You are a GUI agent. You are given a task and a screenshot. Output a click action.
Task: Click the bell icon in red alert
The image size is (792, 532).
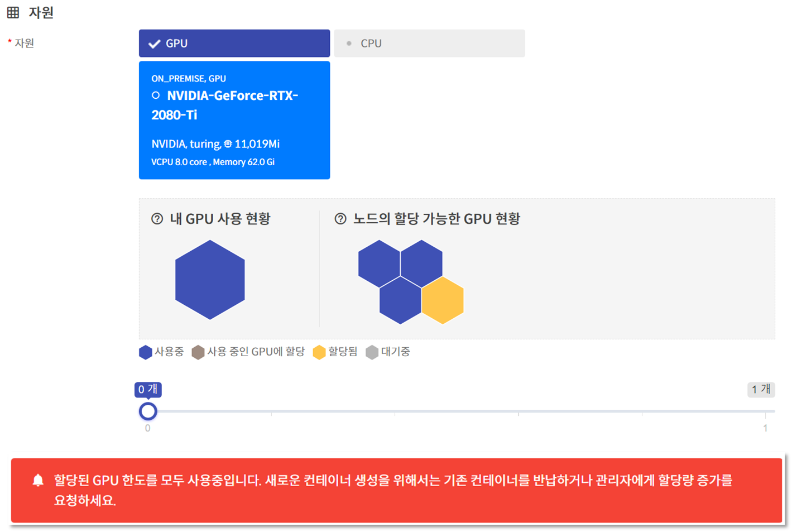(x=38, y=481)
